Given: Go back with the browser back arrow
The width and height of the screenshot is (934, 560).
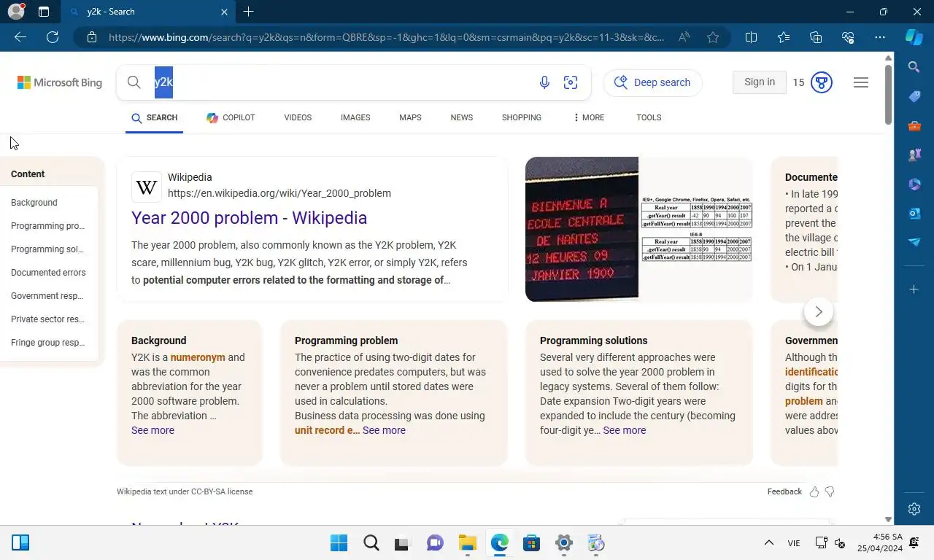Looking at the screenshot, I should [20, 37].
